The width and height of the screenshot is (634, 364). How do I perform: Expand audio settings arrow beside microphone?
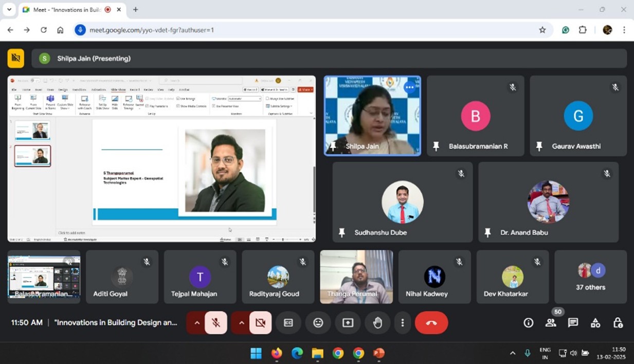coord(196,323)
